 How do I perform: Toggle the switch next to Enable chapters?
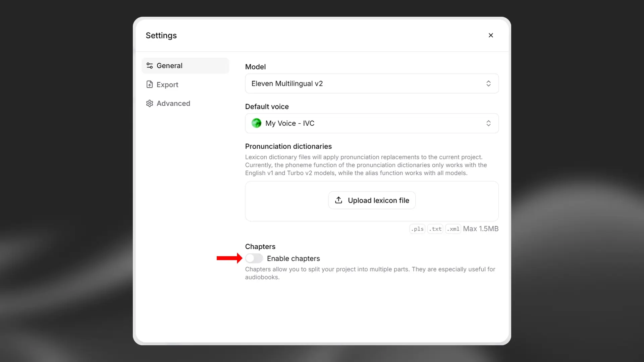click(x=254, y=258)
